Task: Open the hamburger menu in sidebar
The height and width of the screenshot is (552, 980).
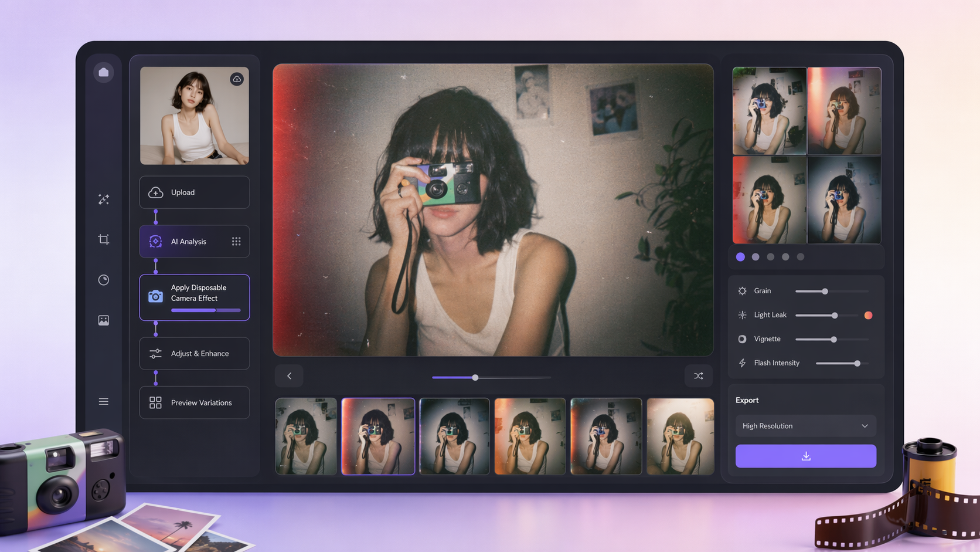Action: pyautogui.click(x=104, y=402)
